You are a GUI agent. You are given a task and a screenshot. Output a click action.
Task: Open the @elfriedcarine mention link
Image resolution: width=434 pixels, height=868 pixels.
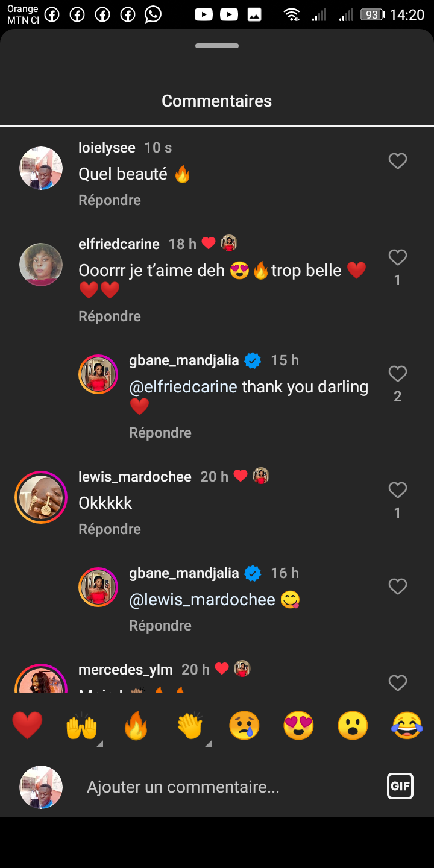coord(183,387)
